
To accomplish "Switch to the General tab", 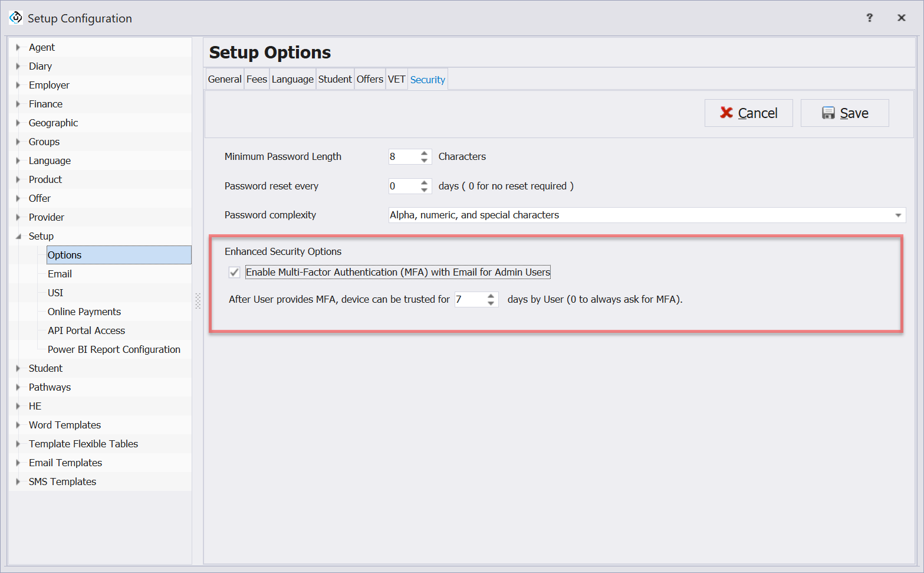I will coord(225,79).
